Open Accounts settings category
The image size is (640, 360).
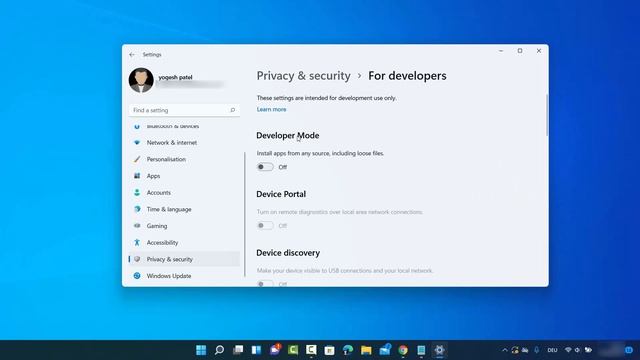click(184, 193)
